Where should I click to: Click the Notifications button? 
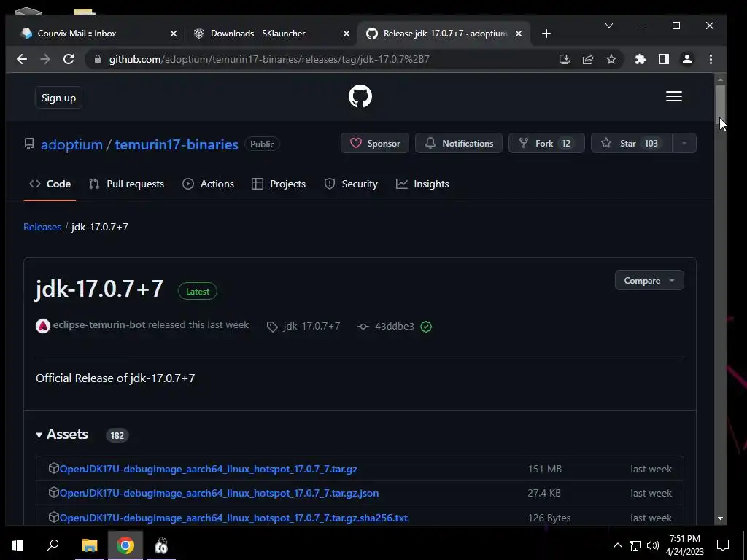click(459, 144)
